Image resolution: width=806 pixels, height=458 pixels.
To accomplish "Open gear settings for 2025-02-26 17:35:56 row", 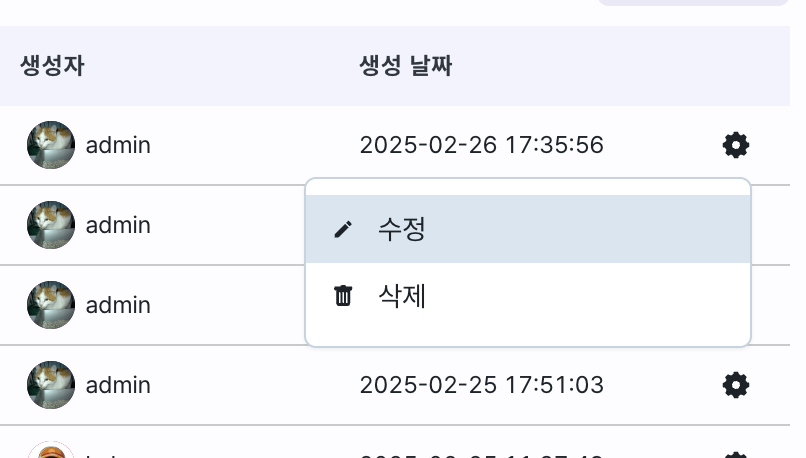I will (736, 145).
